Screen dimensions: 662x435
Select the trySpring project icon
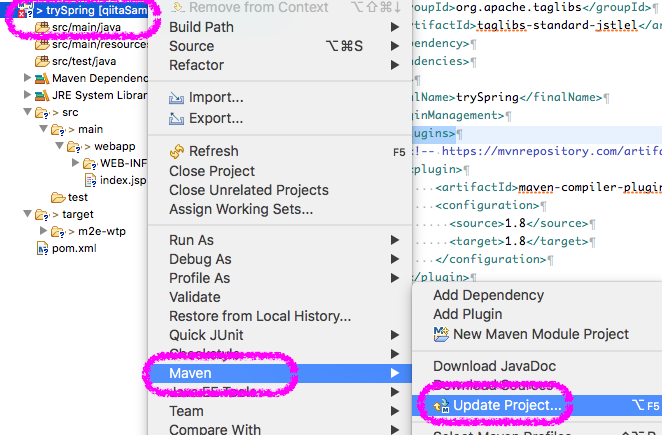[x=26, y=9]
